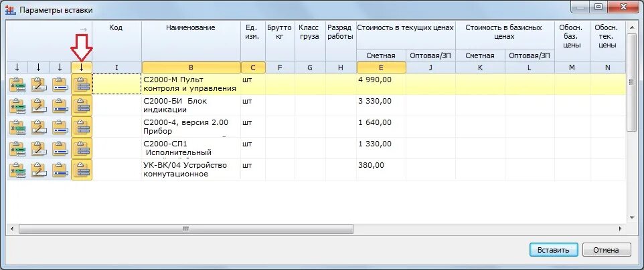
Task: Click gray-lines clipboard icon in С2000-БИ row
Action: coord(81,106)
